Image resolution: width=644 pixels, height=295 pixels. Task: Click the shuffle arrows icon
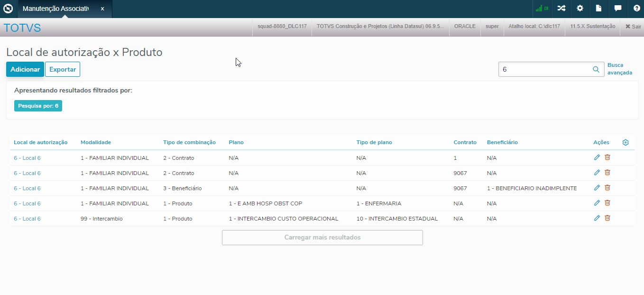click(x=561, y=9)
